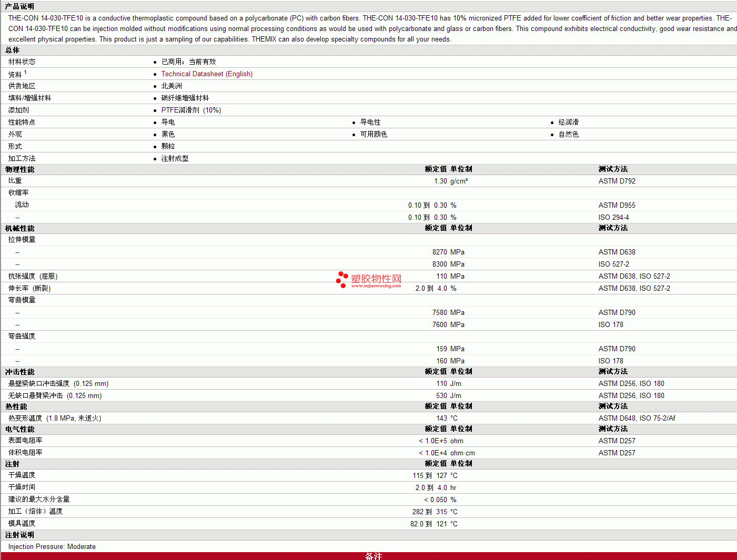Select the 颗粒 form value
The width and height of the screenshot is (737, 560).
168,147
